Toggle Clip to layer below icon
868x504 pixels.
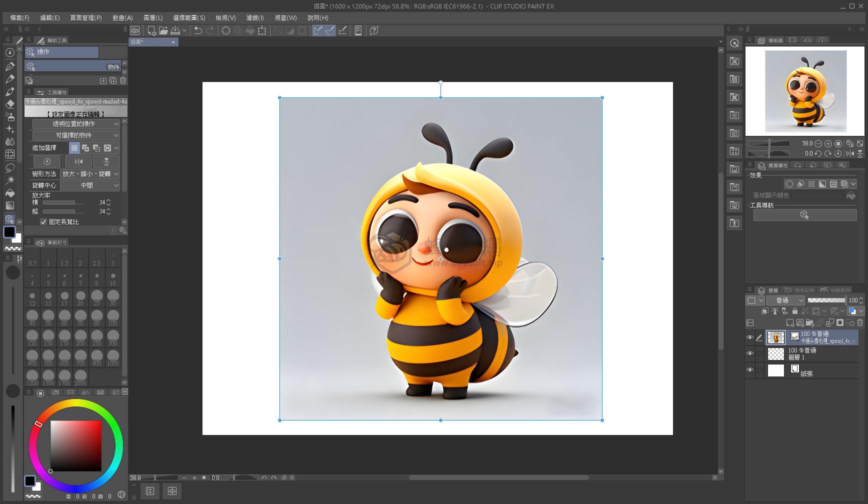coord(765,311)
